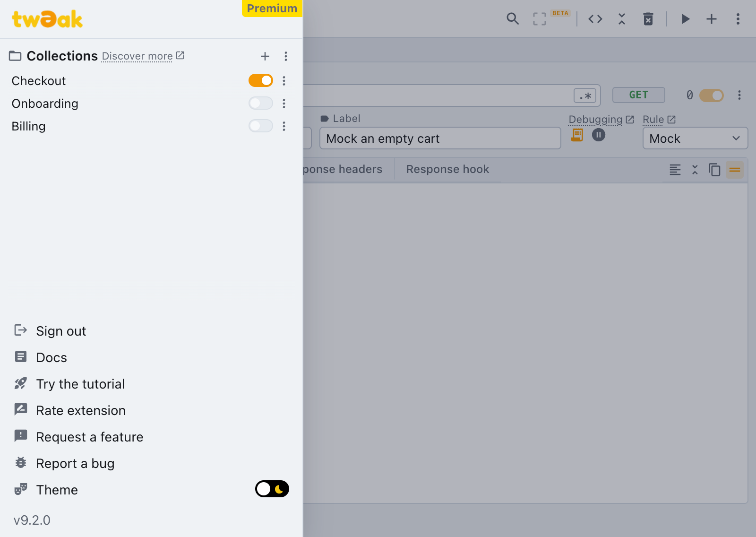Open the rule row more options menu
Viewport: 756px width, 537px height.
point(739,95)
